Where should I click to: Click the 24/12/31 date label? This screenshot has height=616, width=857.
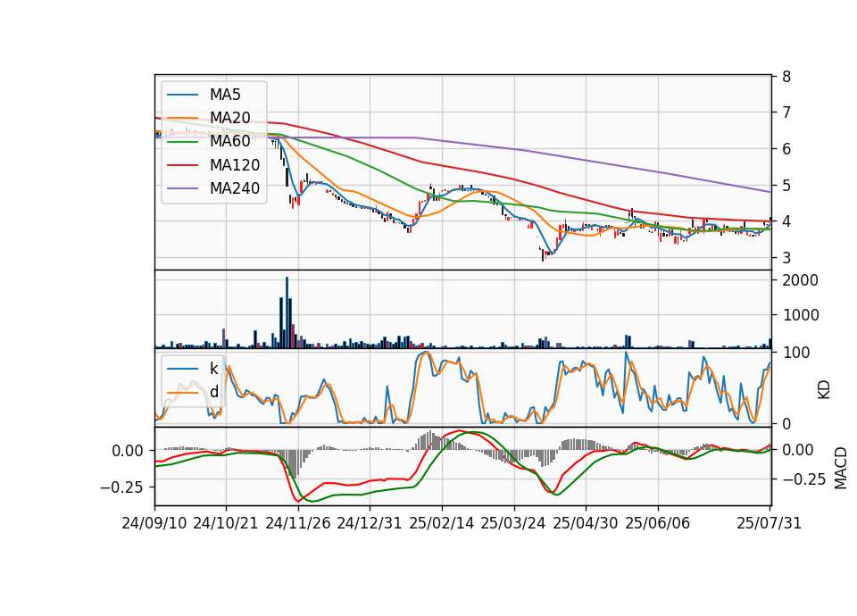coord(370,523)
